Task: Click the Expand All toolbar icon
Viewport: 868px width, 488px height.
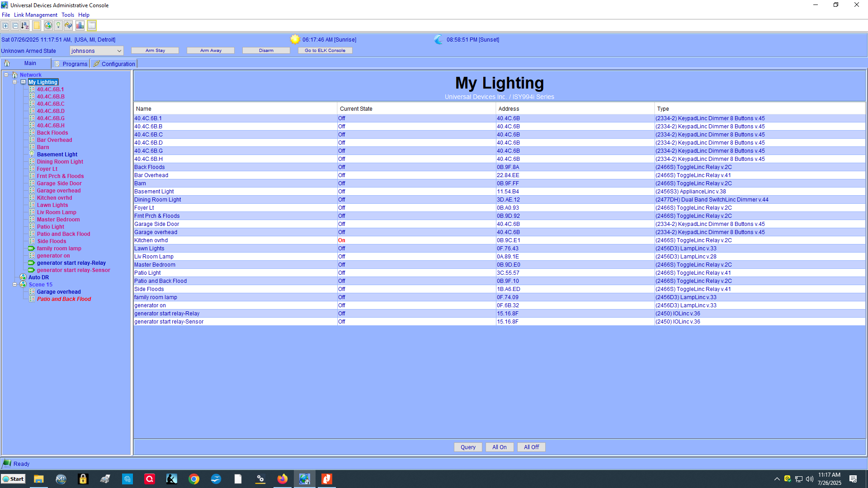Action: pyautogui.click(x=5, y=26)
